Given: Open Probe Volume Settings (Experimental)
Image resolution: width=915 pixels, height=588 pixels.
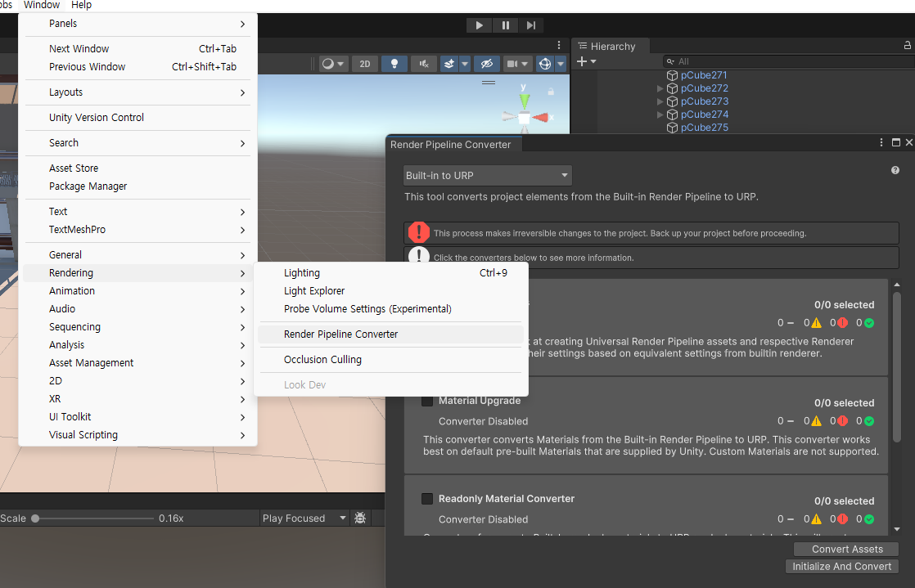Looking at the screenshot, I should tap(390, 309).
